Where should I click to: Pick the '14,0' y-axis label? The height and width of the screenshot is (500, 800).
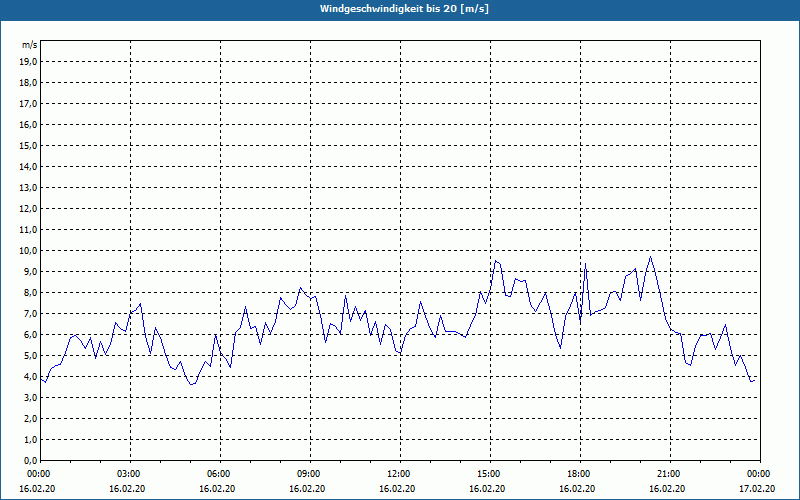point(29,166)
